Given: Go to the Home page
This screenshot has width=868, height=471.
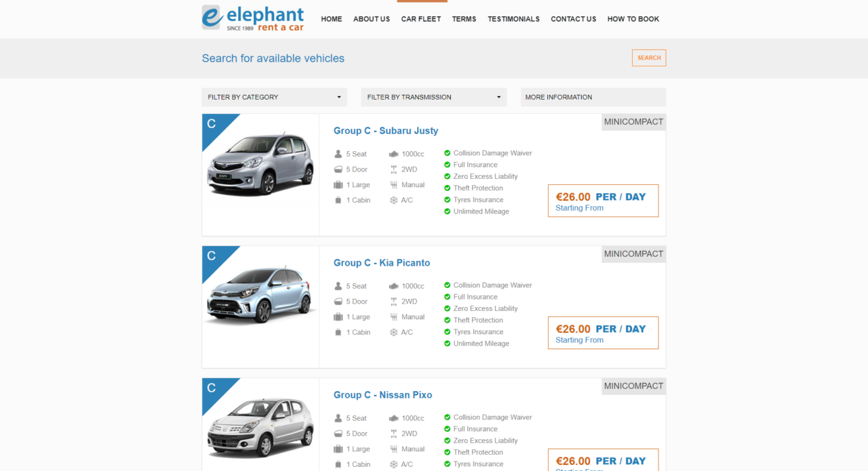Looking at the screenshot, I should click(332, 19).
